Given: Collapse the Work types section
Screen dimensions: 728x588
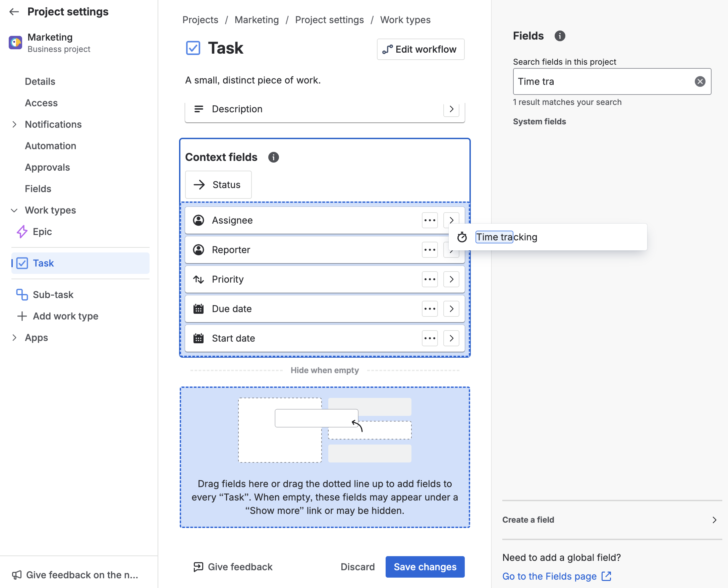Looking at the screenshot, I should [x=14, y=210].
